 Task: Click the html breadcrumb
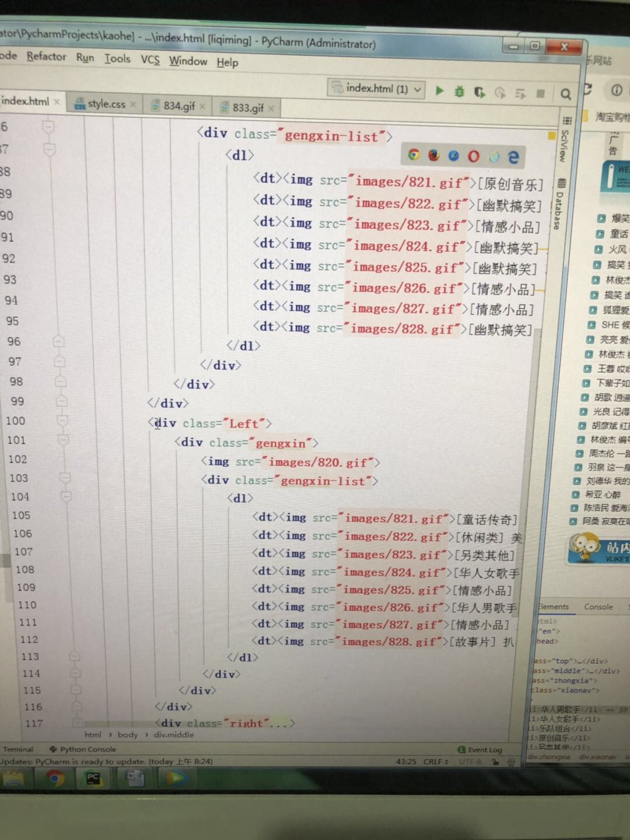click(93, 735)
